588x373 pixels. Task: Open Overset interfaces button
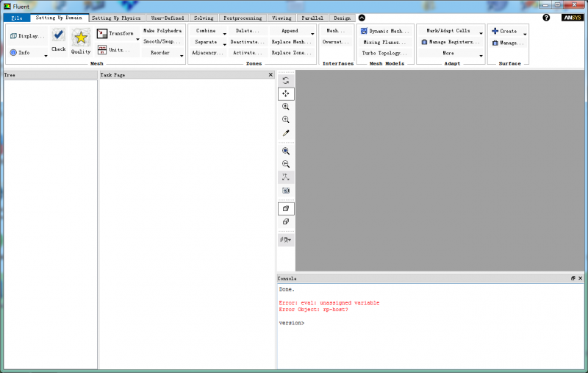(x=336, y=42)
